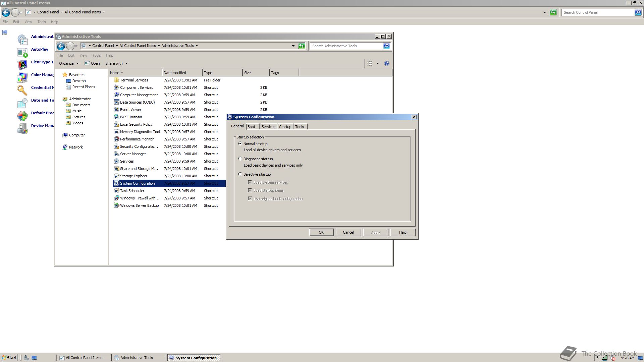Select the Windows Firewall with... row
644x362 pixels.
pyautogui.click(x=169, y=198)
